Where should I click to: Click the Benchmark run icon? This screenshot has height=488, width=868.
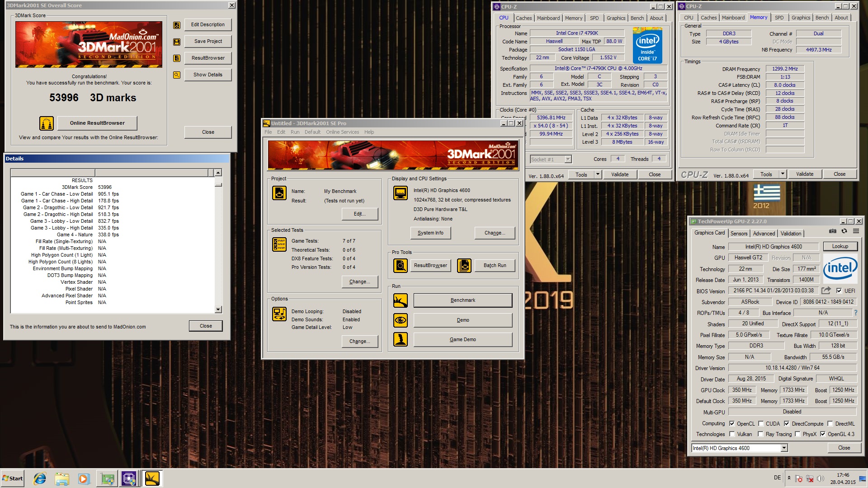[401, 300]
